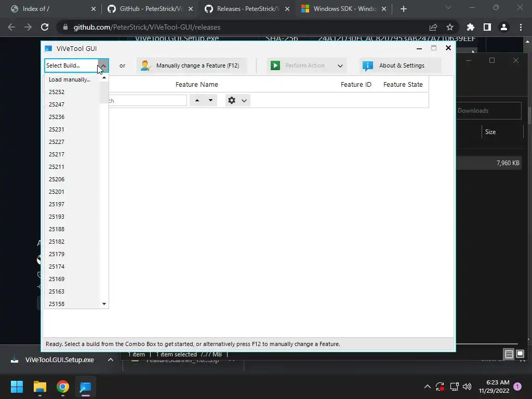This screenshot has width=532, height=399.
Task: Close the Windows SDK tab
Action: 384,9
